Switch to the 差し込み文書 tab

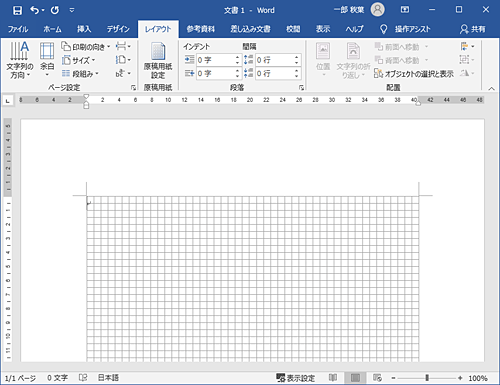[x=250, y=29]
